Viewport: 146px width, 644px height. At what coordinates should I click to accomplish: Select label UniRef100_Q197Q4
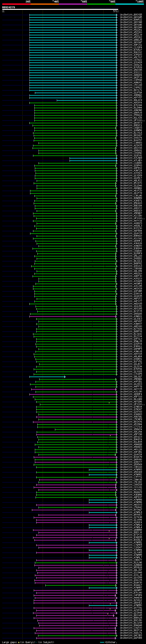click(131, 93)
